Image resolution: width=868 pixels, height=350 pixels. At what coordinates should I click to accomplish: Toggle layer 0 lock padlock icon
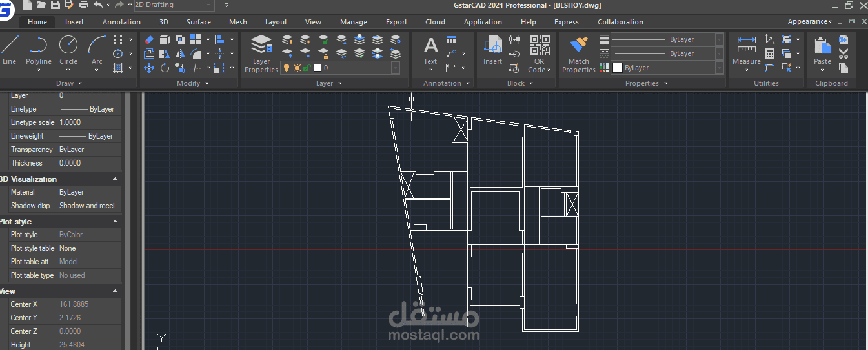coord(307,68)
